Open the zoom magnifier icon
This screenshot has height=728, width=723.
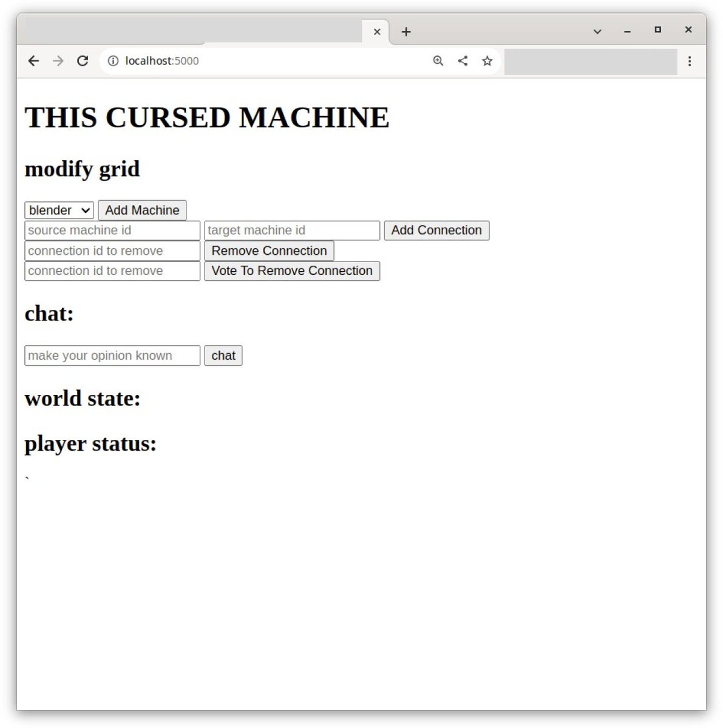pos(438,61)
